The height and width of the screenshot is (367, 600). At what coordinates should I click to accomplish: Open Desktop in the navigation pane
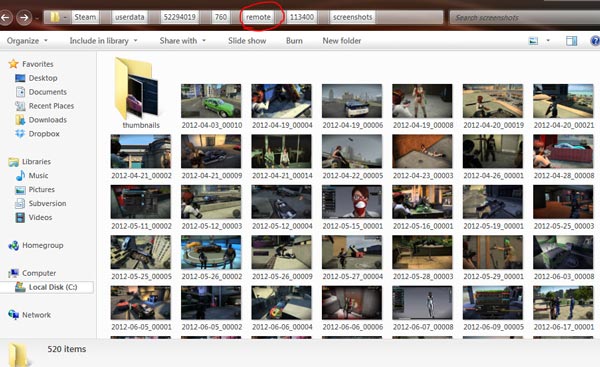[x=36, y=78]
